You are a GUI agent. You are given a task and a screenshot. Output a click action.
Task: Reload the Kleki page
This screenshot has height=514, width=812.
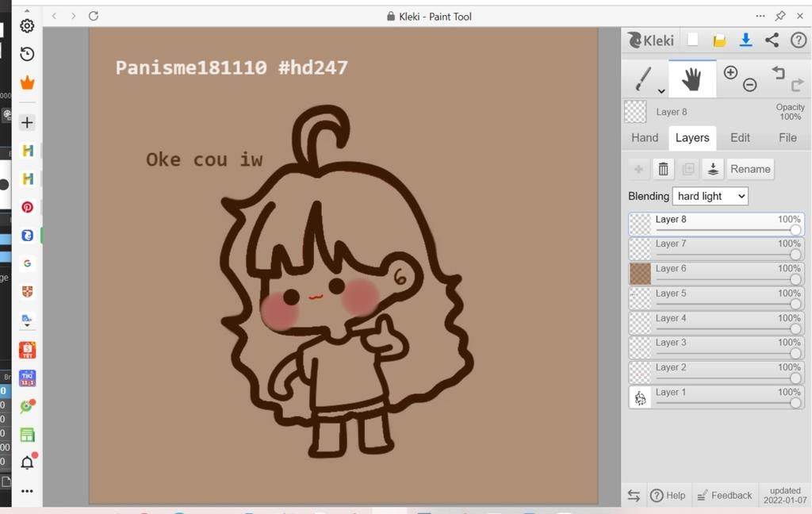point(94,16)
